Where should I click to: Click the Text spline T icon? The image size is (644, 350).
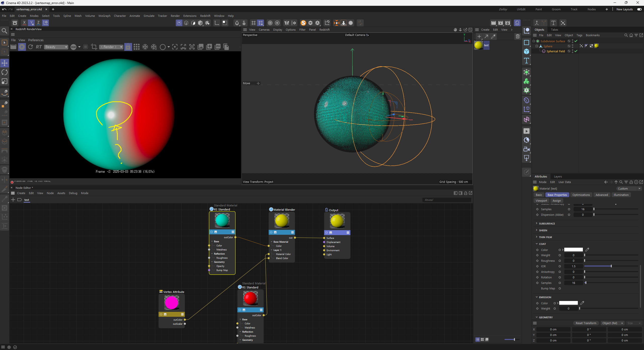click(x=527, y=61)
